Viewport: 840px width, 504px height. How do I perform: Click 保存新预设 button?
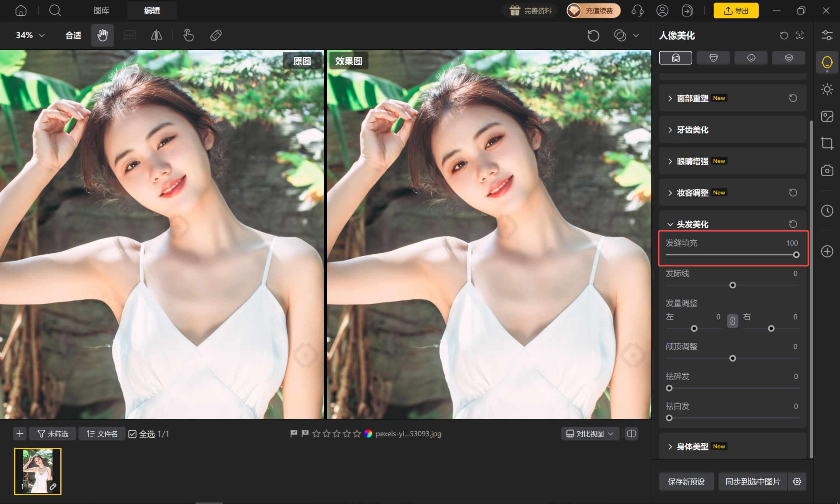point(686,481)
